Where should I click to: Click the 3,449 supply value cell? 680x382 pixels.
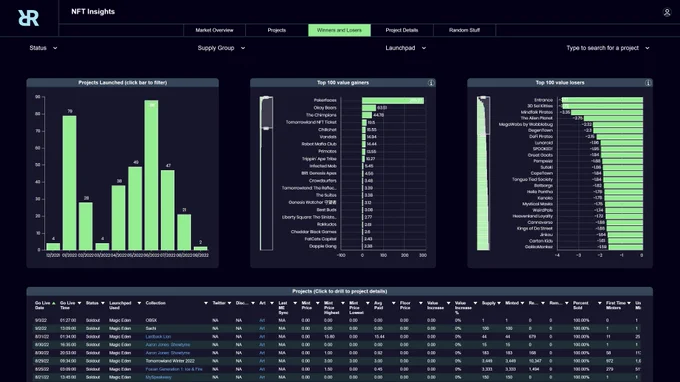(487, 361)
